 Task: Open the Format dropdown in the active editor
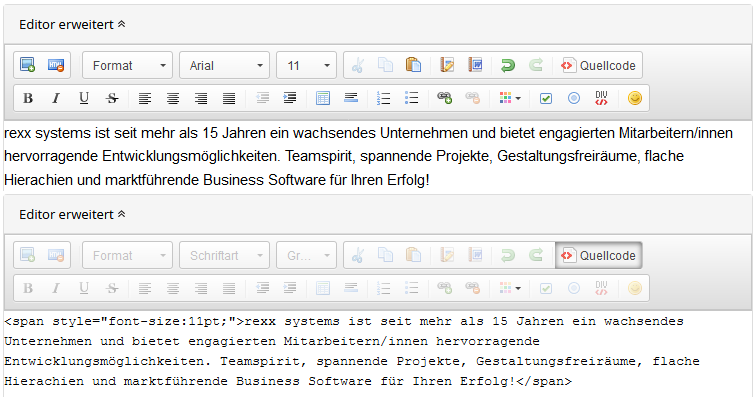tap(128, 65)
